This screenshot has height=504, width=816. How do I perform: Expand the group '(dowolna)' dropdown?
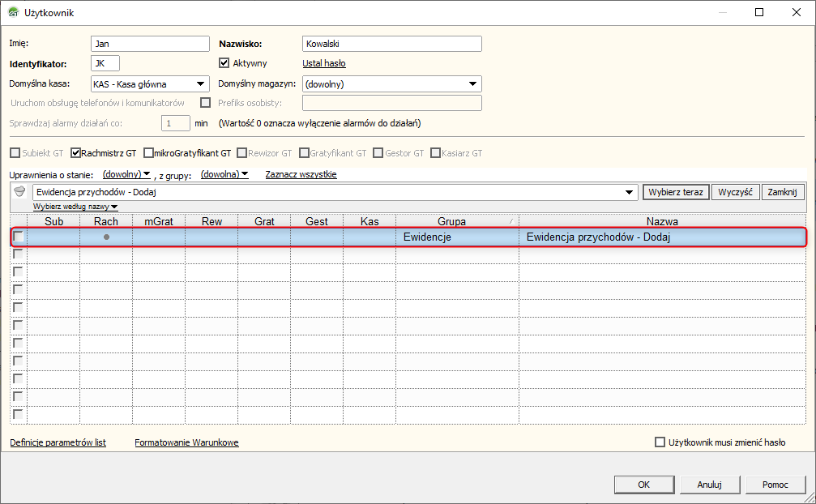click(224, 174)
